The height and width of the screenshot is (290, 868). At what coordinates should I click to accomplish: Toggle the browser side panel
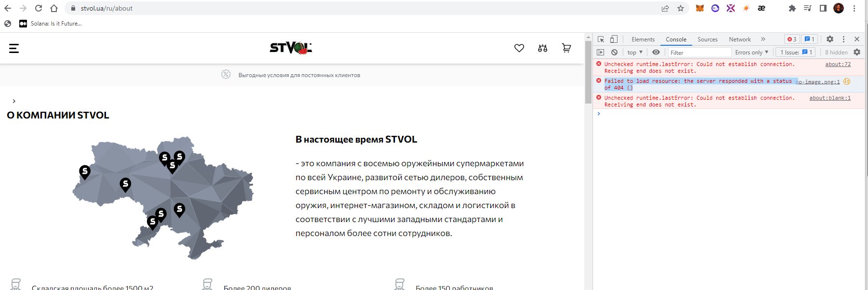(823, 8)
